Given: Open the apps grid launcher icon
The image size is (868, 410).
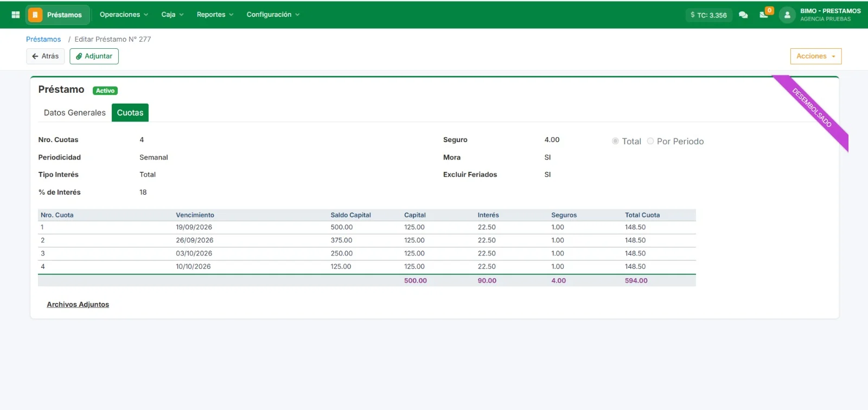Looking at the screenshot, I should (x=16, y=15).
